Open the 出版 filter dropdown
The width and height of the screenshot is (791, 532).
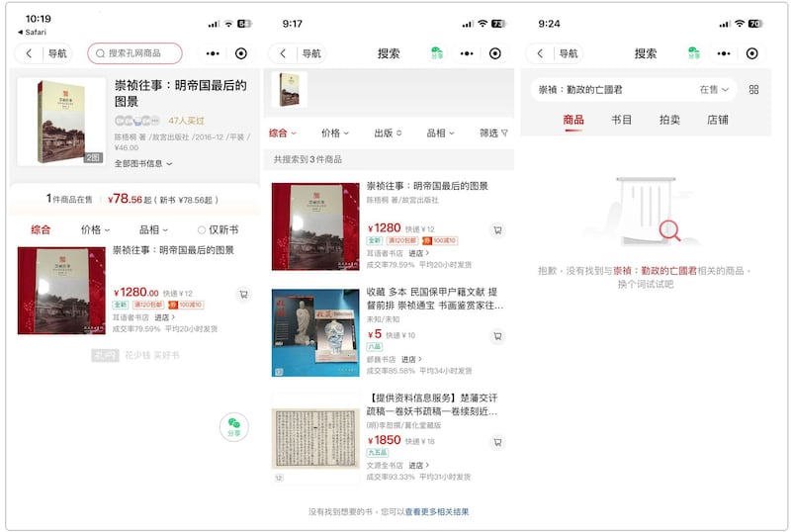coord(388,133)
